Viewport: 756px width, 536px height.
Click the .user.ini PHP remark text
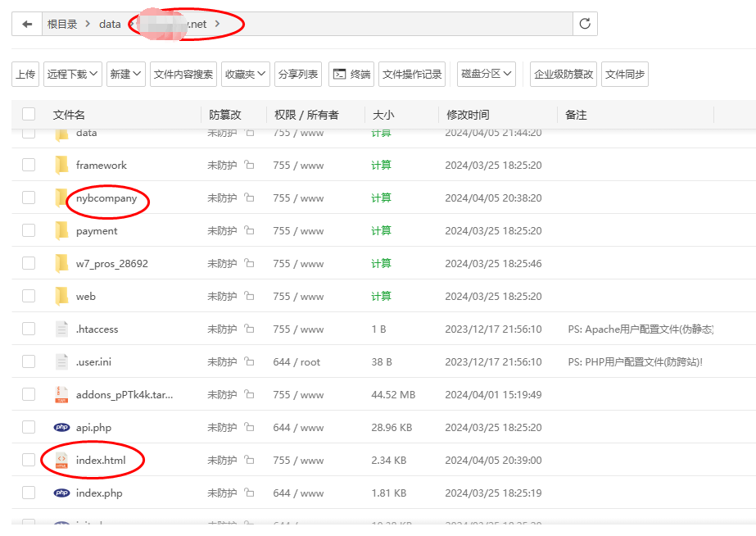pos(636,361)
